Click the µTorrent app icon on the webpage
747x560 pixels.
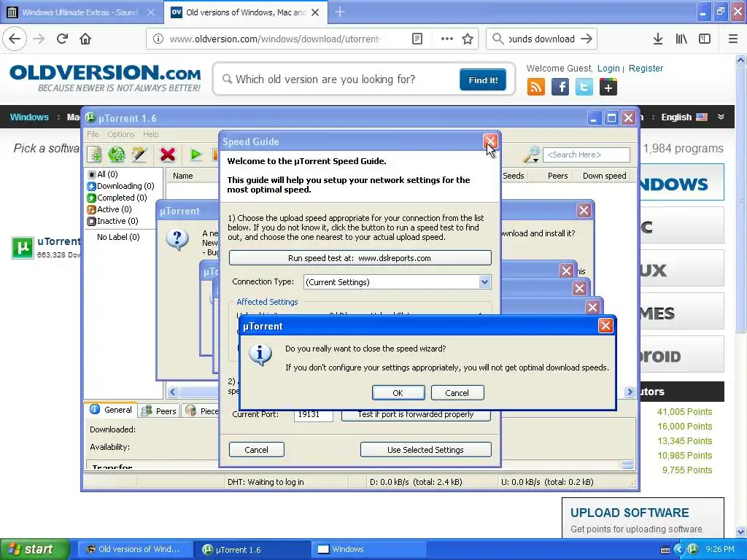point(22,248)
